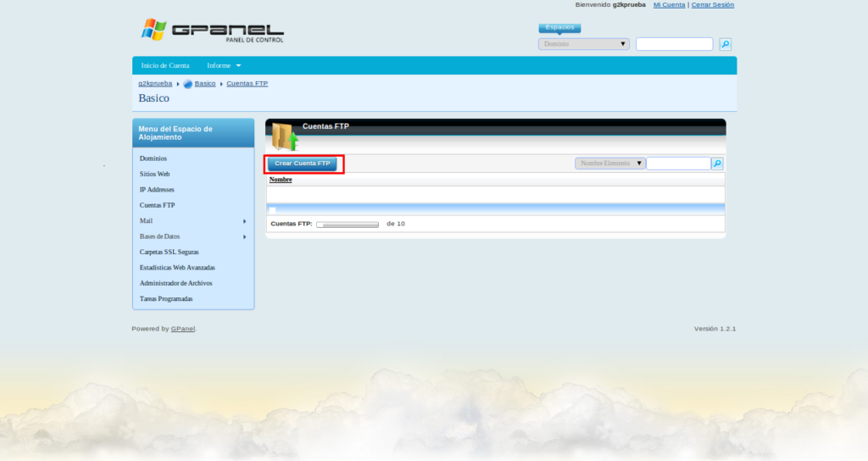
Task: Click the Cerrar Sesión link
Action: click(712, 4)
